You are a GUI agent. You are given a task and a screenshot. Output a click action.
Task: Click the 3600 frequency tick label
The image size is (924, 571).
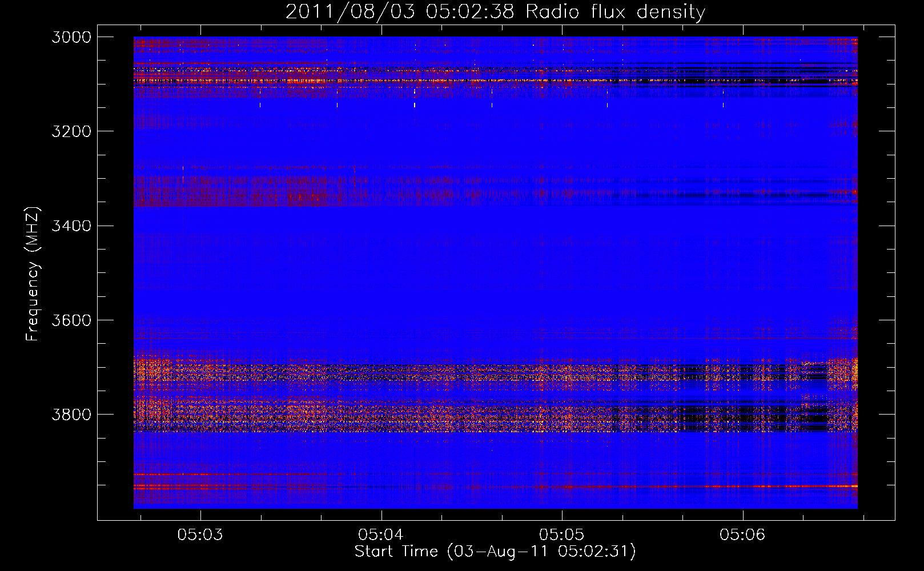point(71,320)
